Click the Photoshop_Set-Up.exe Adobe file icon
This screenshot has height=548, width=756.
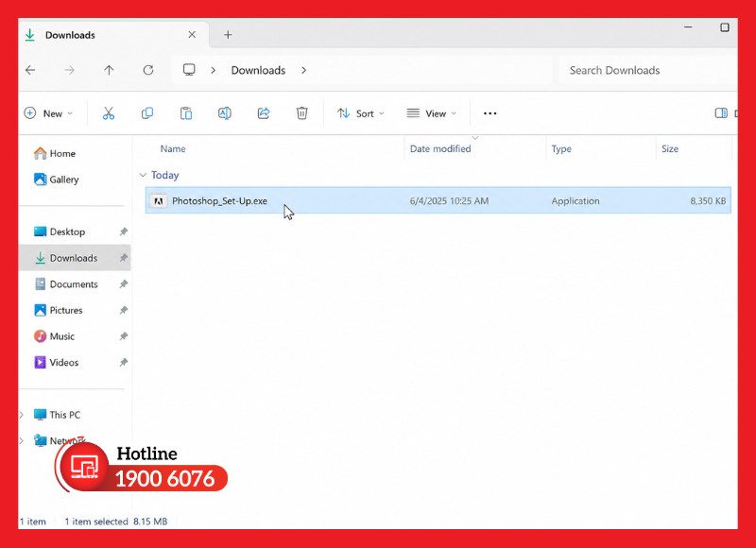(x=158, y=201)
